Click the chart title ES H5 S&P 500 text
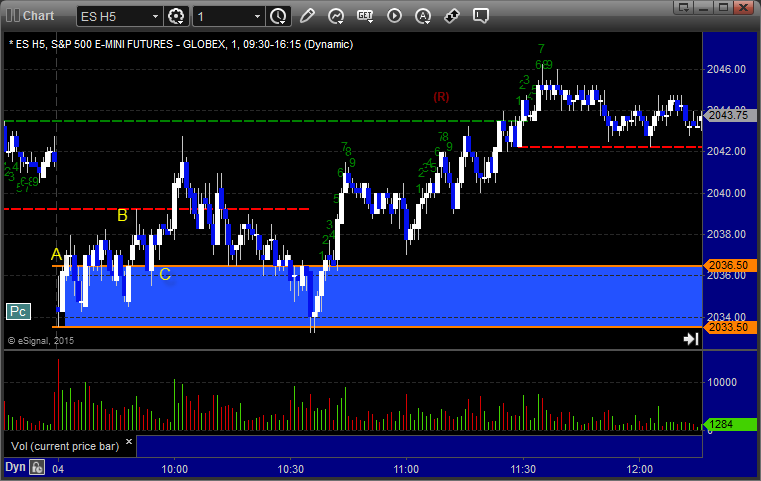 [181, 44]
